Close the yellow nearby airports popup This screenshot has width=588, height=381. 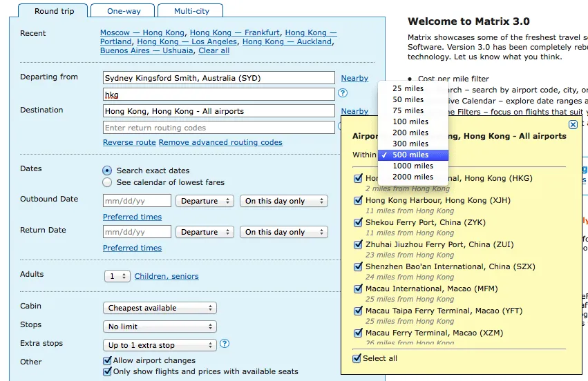click(x=573, y=125)
